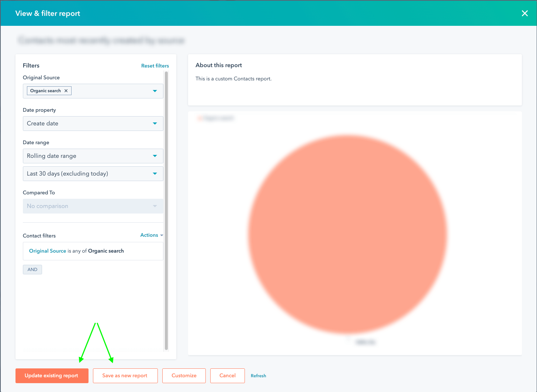Click the Date property dropdown arrow
Image resolution: width=537 pixels, height=392 pixels.
pos(155,123)
